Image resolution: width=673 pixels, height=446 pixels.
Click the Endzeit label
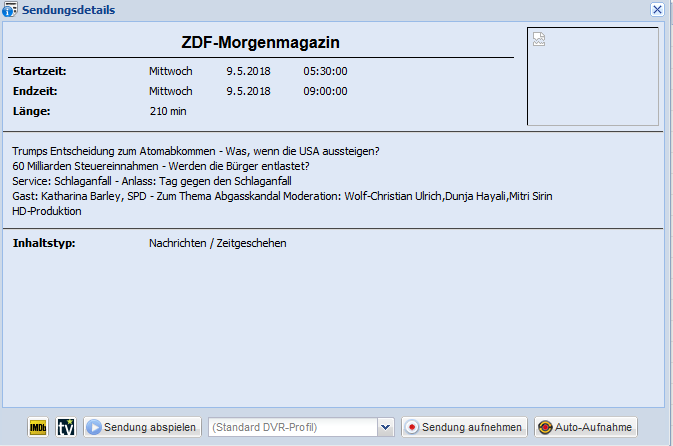35,91
